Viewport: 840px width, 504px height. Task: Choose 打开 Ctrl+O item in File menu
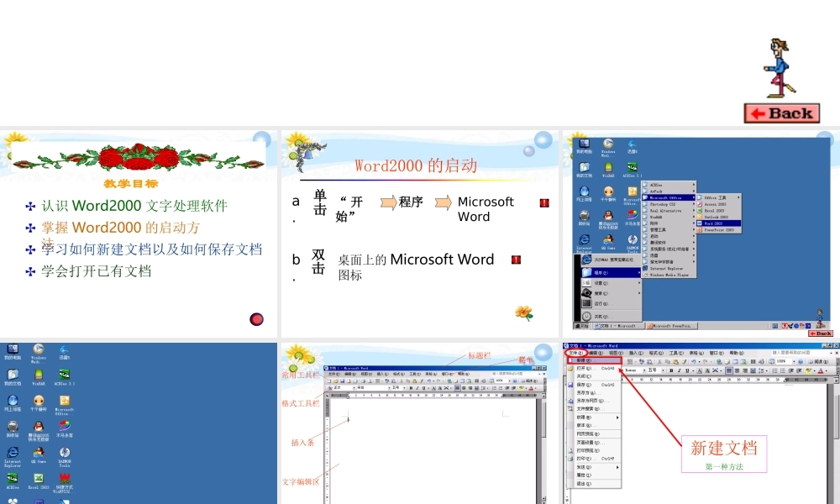[x=595, y=369]
